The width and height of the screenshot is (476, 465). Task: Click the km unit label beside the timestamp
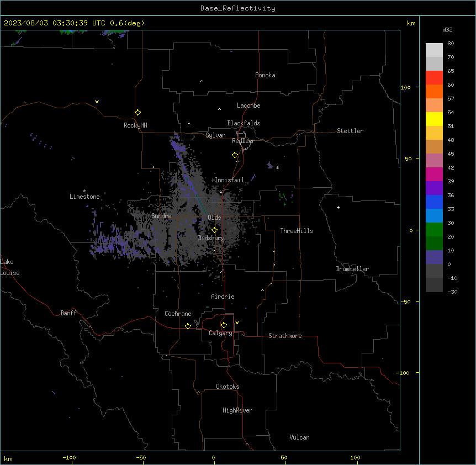point(411,23)
